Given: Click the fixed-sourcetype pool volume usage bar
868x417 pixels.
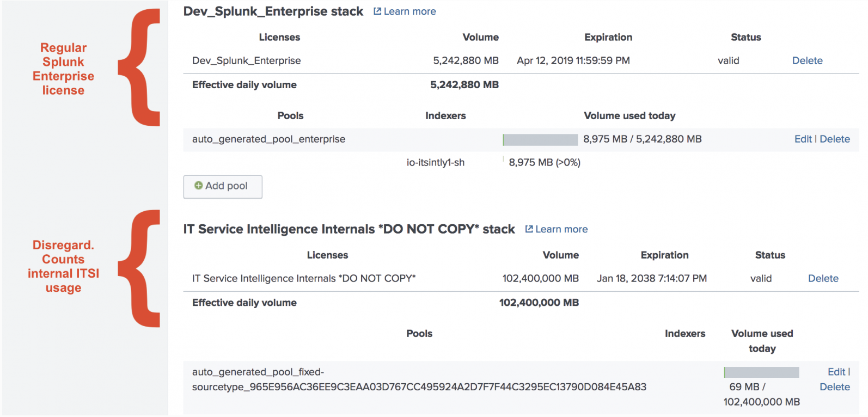Looking at the screenshot, I should pos(761,372).
